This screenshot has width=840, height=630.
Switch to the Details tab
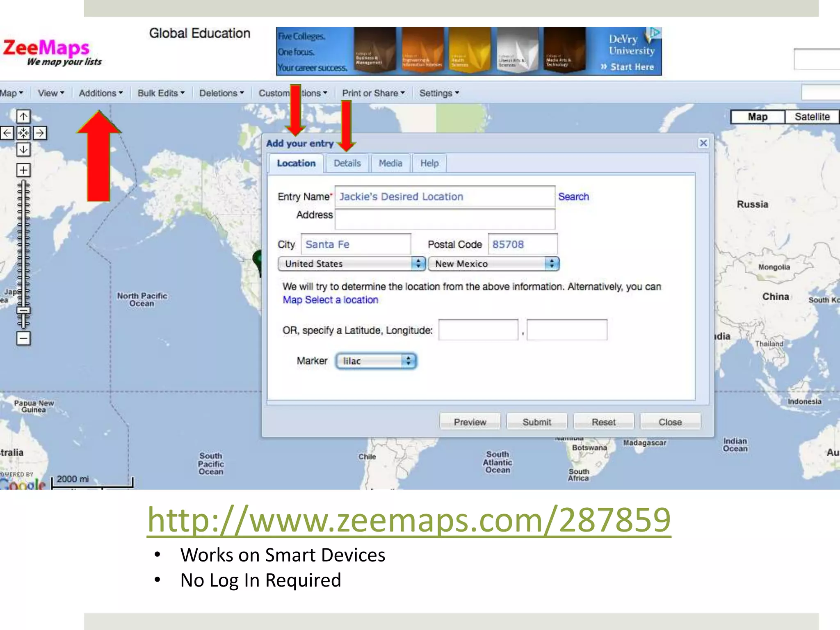(x=347, y=163)
